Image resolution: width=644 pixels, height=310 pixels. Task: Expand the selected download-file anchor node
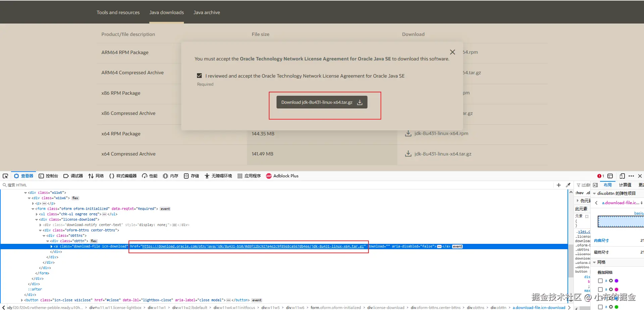51,247
